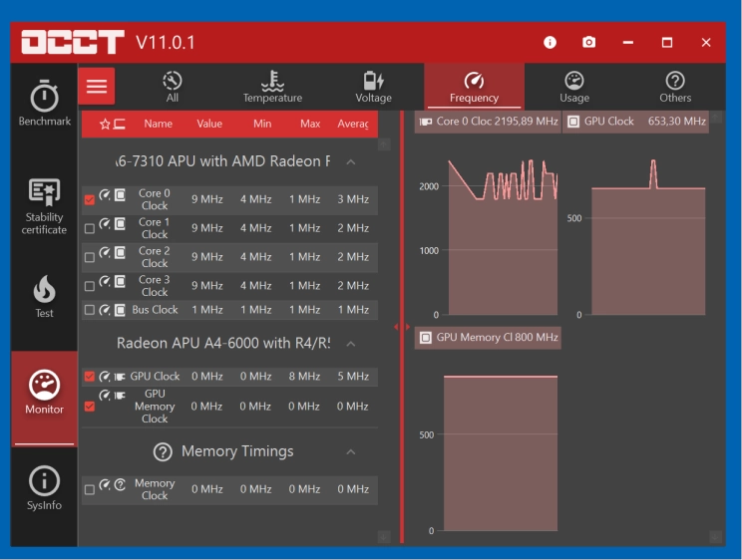Screen dimensions: 742x560
Task: Sort by the Min column header
Action: pyautogui.click(x=262, y=124)
